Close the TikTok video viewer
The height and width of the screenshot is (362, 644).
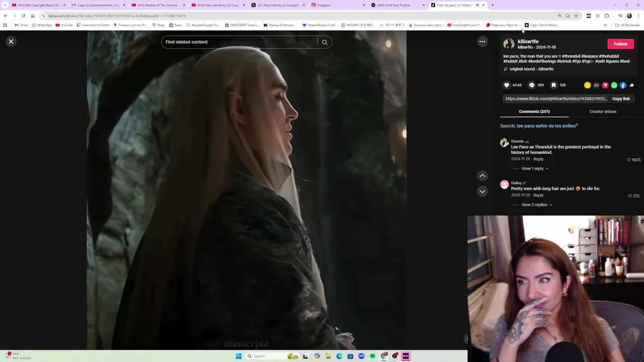click(11, 42)
